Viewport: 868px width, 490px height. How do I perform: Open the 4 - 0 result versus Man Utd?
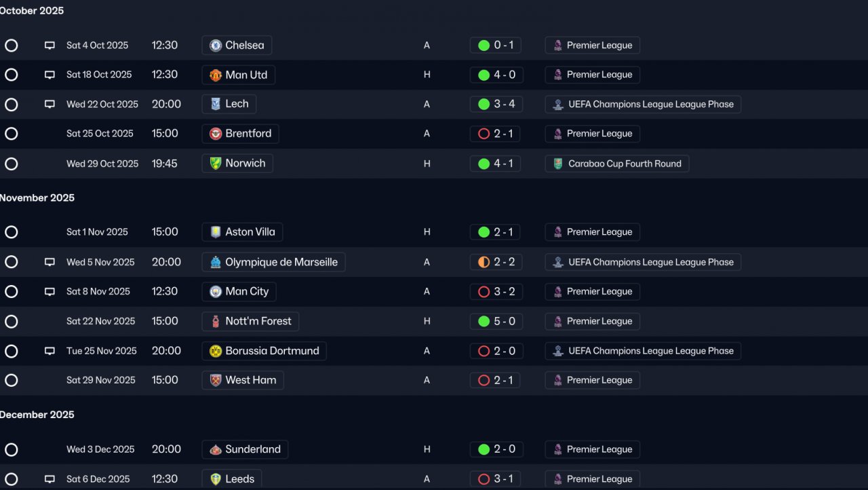[x=496, y=75]
